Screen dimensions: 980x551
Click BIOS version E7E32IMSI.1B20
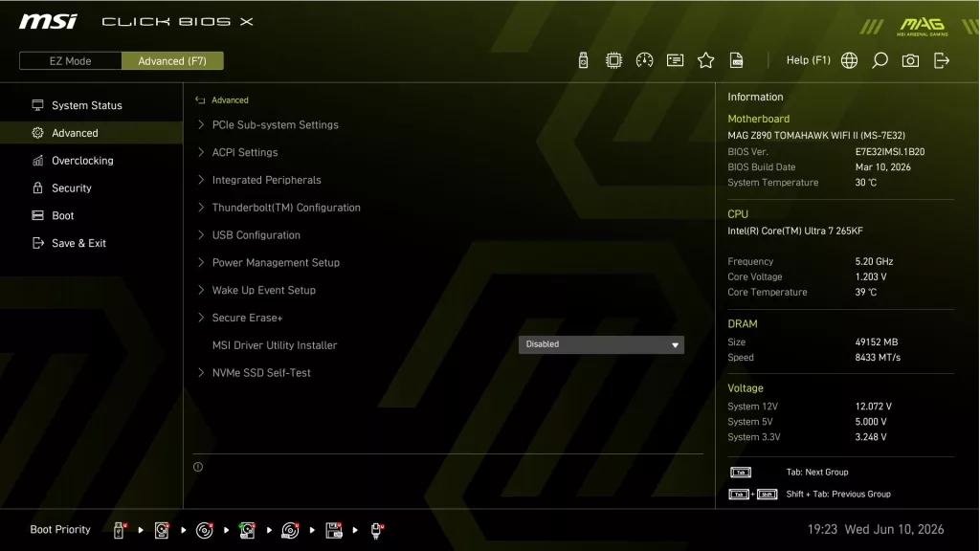point(890,152)
